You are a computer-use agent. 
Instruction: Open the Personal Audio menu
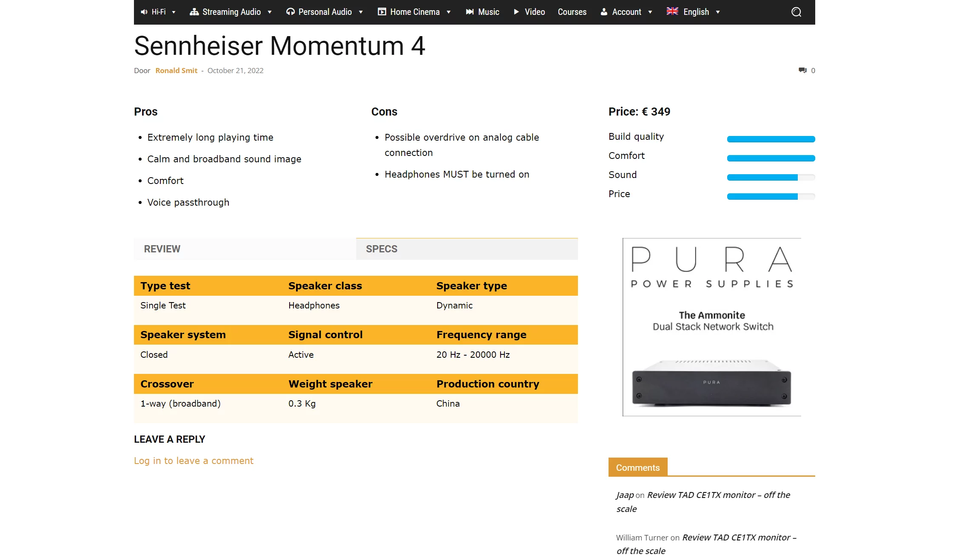pos(325,12)
